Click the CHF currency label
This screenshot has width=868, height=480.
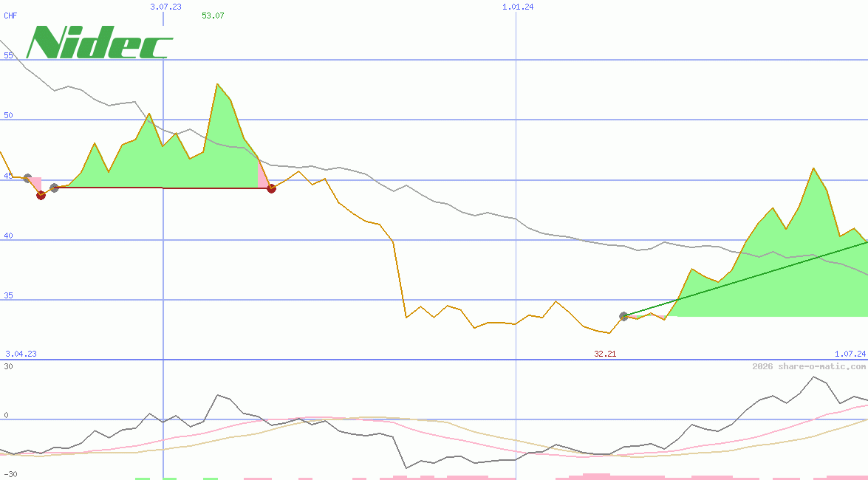click(10, 15)
